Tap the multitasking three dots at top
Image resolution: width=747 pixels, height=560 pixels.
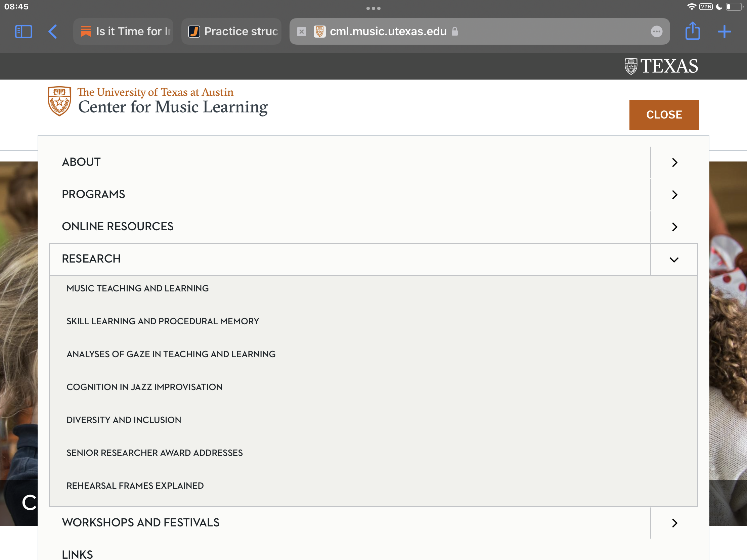coord(373,8)
